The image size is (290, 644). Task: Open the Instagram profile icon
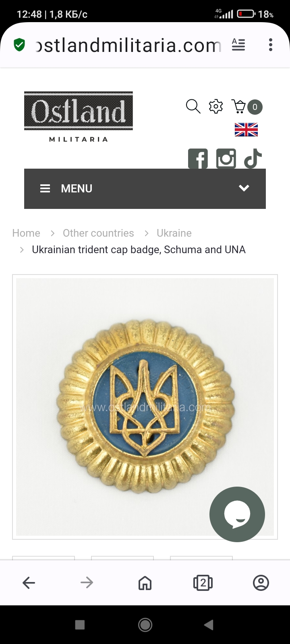[x=226, y=158]
